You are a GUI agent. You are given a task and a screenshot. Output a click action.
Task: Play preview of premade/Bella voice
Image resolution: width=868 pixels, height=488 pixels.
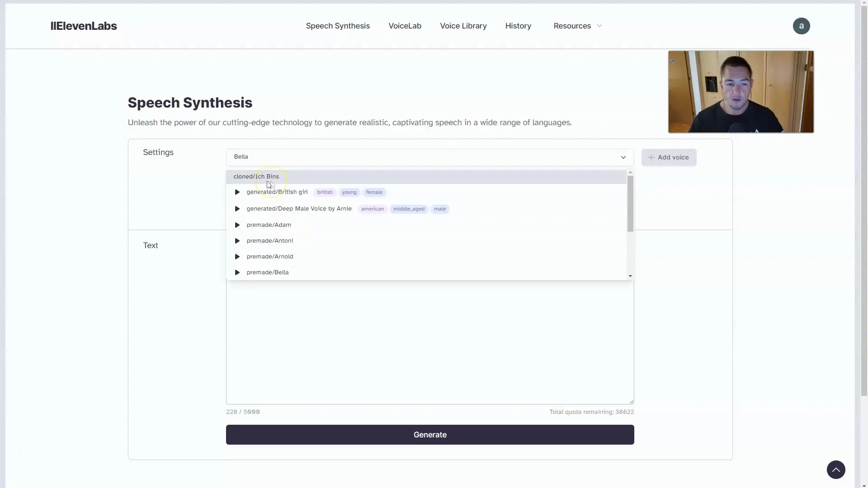237,272
